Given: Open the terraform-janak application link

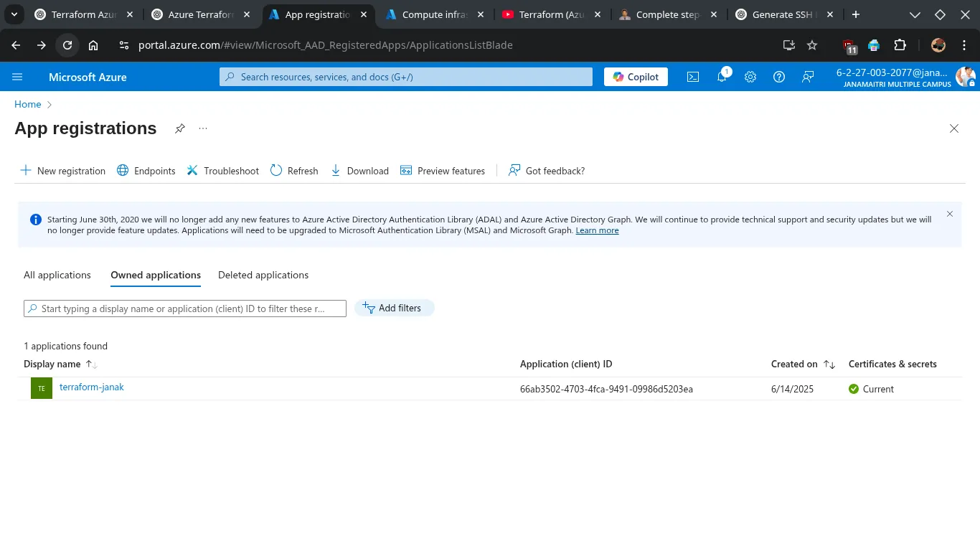Looking at the screenshot, I should (x=92, y=387).
